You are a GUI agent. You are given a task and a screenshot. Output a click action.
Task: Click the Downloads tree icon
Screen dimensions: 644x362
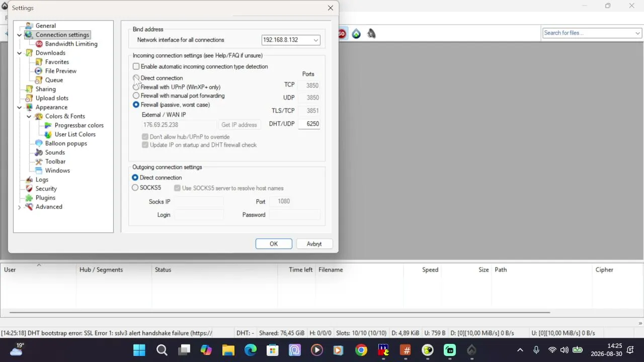click(29, 53)
